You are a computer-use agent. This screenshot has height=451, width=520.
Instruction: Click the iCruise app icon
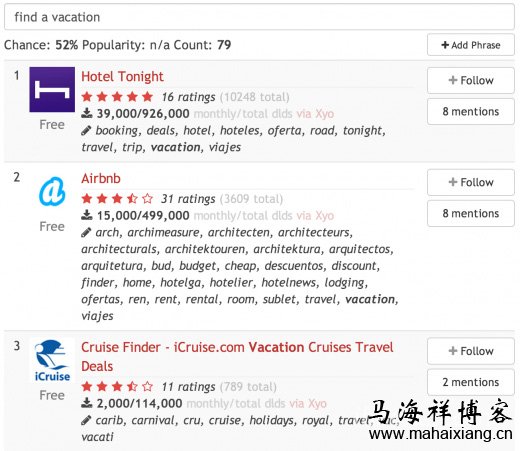click(52, 360)
